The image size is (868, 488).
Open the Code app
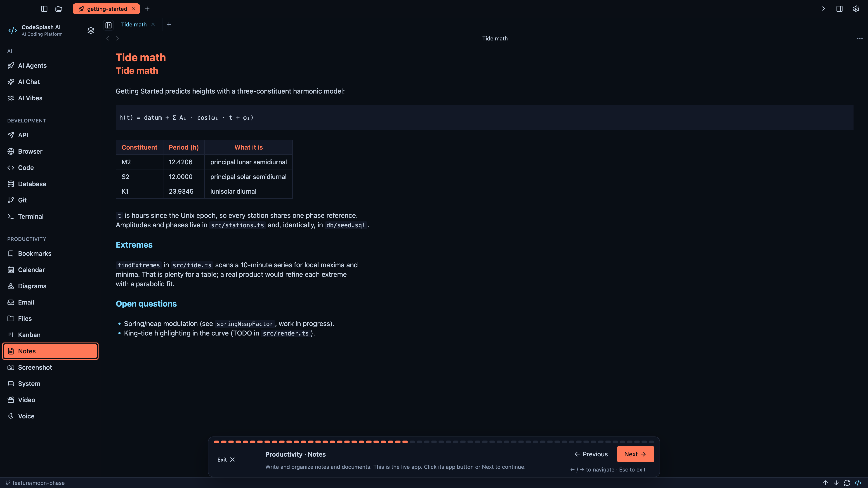51,168
